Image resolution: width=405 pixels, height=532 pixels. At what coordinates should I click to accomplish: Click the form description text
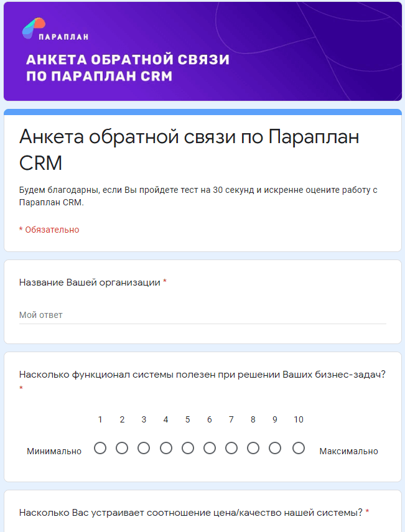click(x=198, y=196)
